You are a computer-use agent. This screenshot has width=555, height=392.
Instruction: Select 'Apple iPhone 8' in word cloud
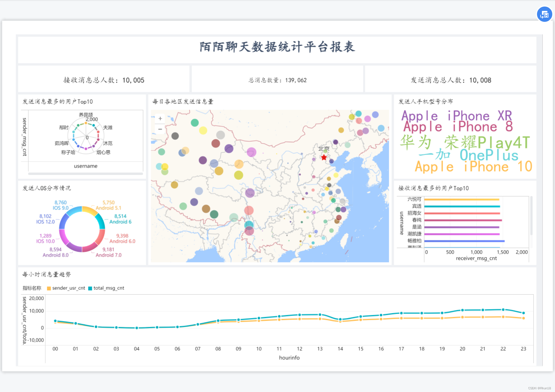pos(458,127)
